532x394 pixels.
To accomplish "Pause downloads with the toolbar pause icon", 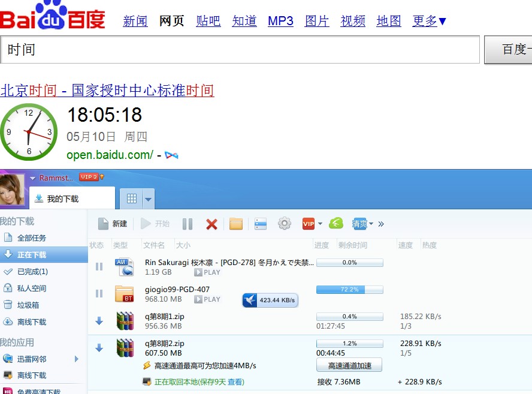I will pyautogui.click(x=188, y=224).
